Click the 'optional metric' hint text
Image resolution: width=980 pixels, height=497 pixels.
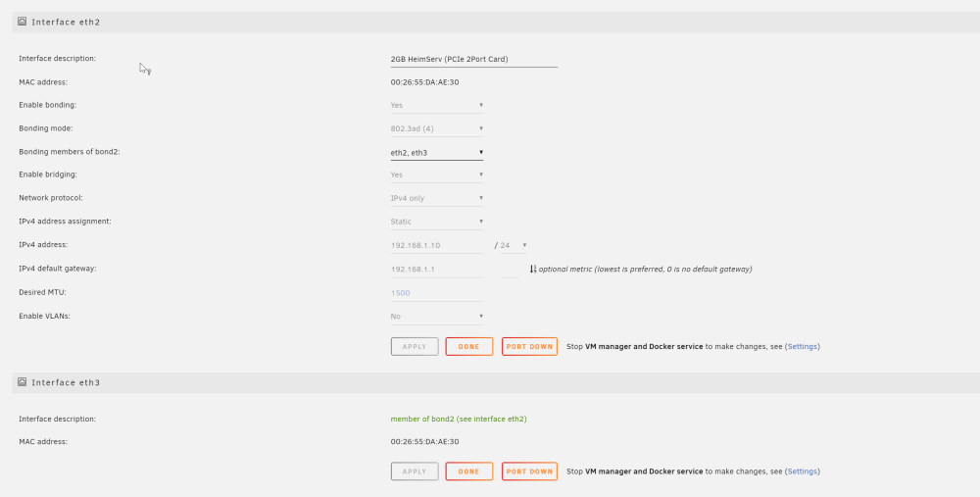(x=645, y=270)
